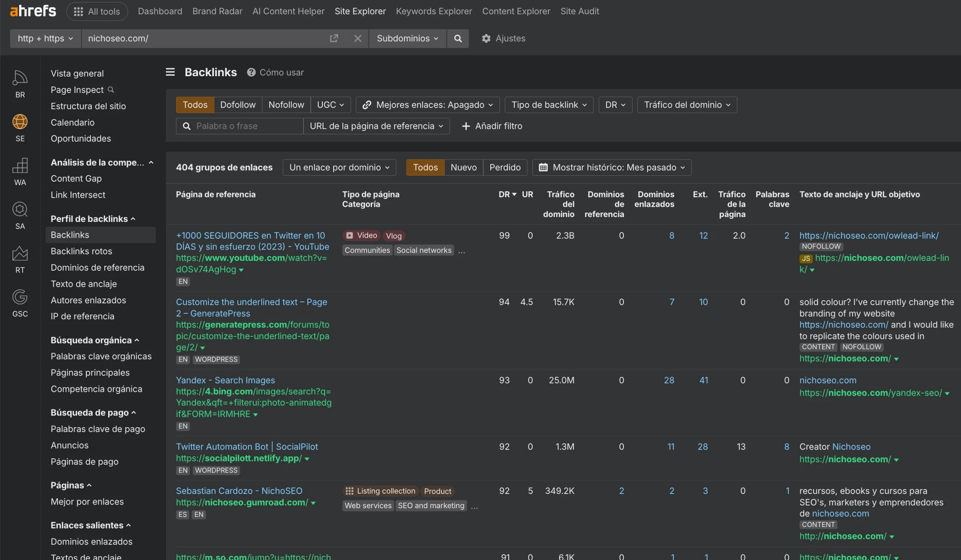Open the GSC sidebar icon
Viewport: 961px width, 560px height.
20,303
